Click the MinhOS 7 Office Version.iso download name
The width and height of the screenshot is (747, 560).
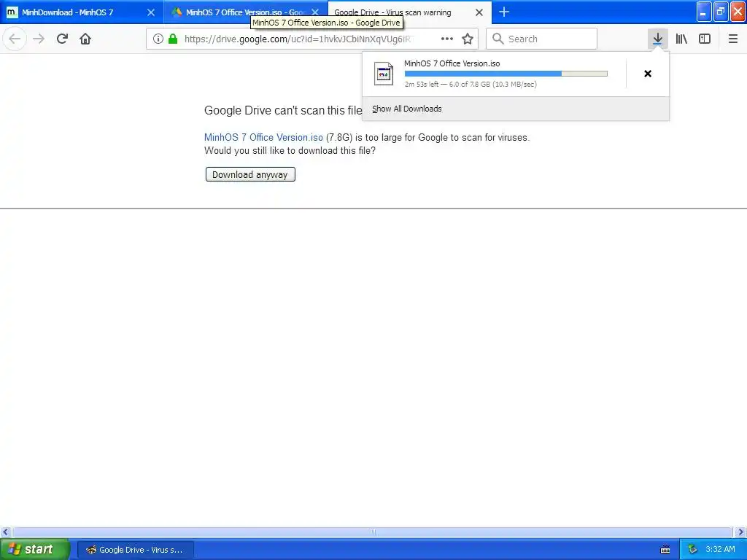pyautogui.click(x=452, y=63)
